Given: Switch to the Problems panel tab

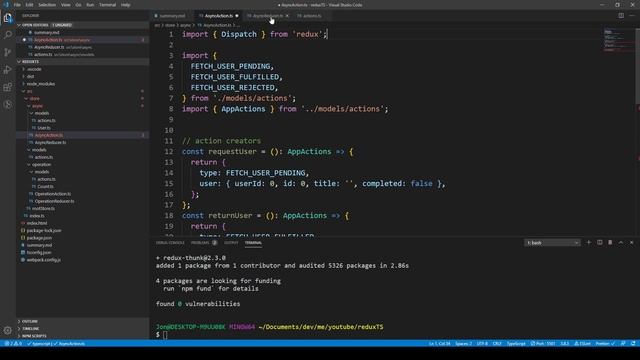Looking at the screenshot, I should click(200, 243).
